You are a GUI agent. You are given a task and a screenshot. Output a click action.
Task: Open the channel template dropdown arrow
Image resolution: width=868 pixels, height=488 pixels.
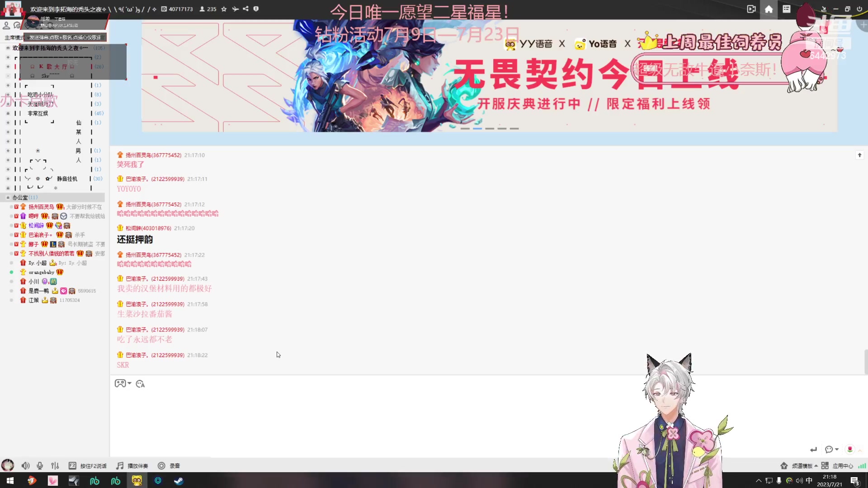pyautogui.click(x=816, y=466)
